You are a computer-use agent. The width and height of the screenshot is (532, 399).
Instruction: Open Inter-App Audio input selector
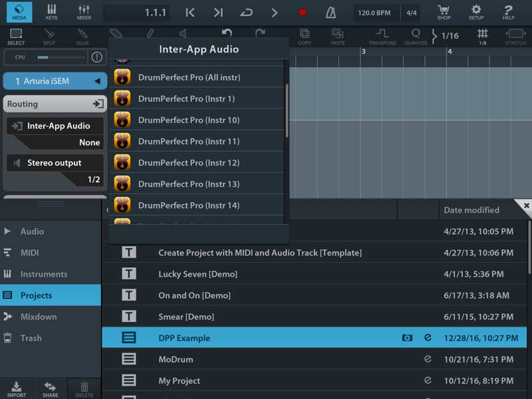[x=55, y=126]
